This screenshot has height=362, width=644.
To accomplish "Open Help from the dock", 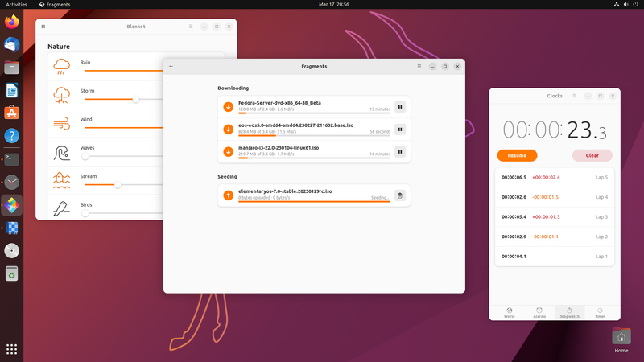I will (11, 136).
